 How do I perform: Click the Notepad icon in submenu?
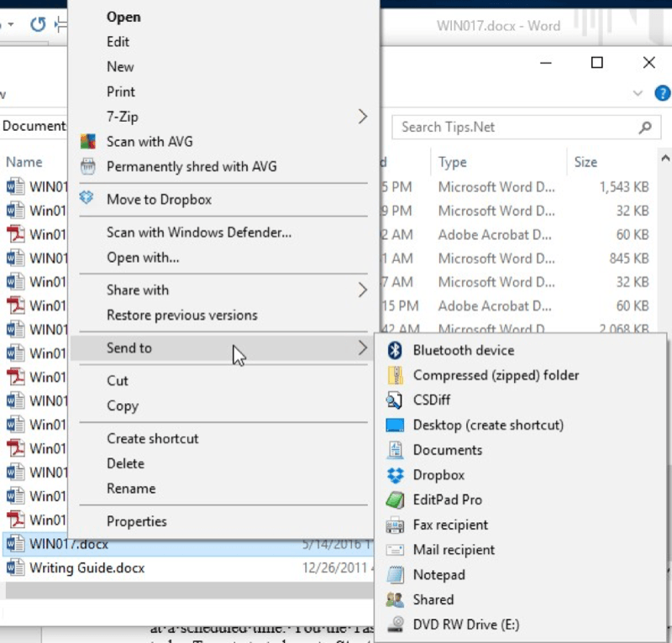pos(395,575)
